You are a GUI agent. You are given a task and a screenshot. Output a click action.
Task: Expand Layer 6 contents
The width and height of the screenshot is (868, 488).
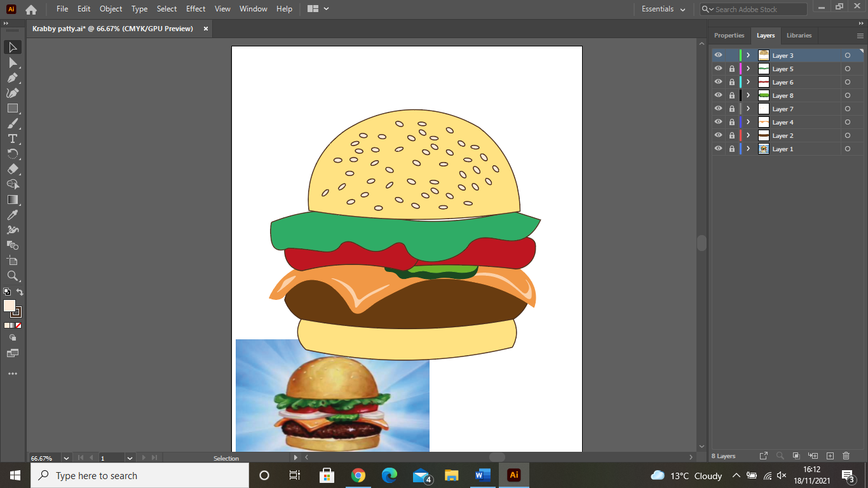tap(749, 82)
